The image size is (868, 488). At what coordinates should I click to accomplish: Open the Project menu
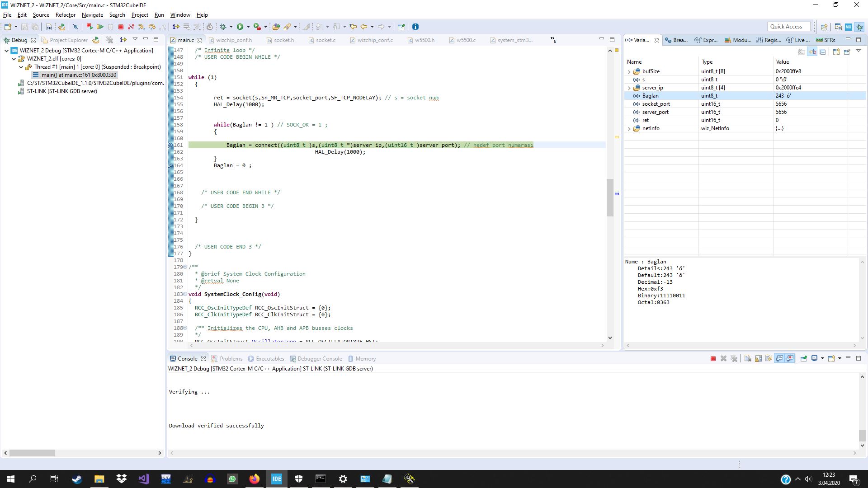click(140, 15)
